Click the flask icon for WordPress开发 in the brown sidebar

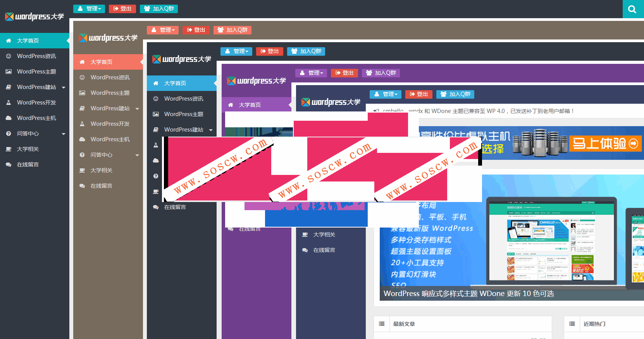coord(82,124)
